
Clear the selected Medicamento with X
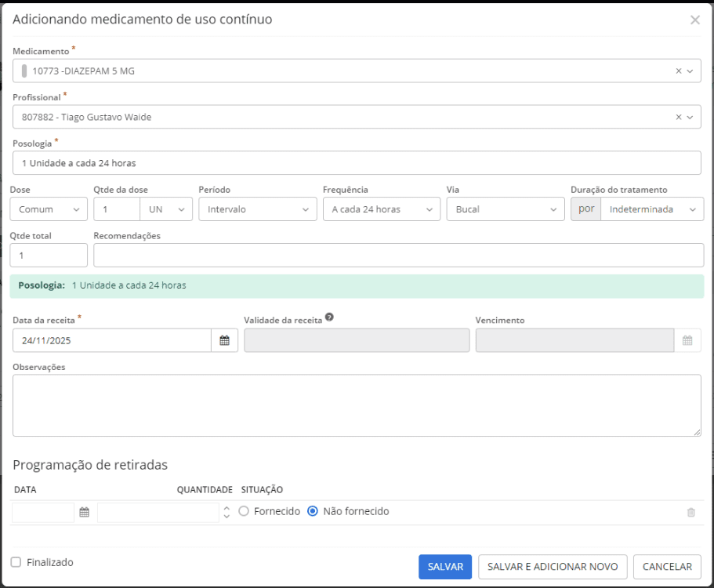coord(679,71)
